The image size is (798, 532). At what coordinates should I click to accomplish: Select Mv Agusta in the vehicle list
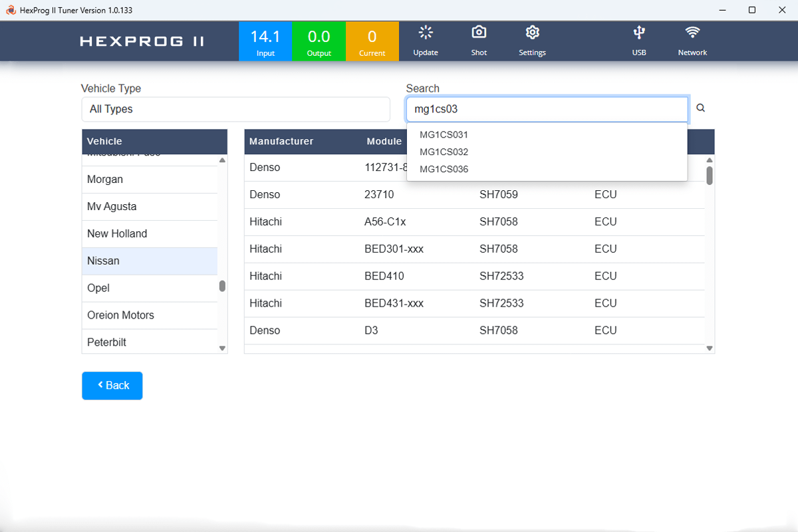pyautogui.click(x=150, y=207)
